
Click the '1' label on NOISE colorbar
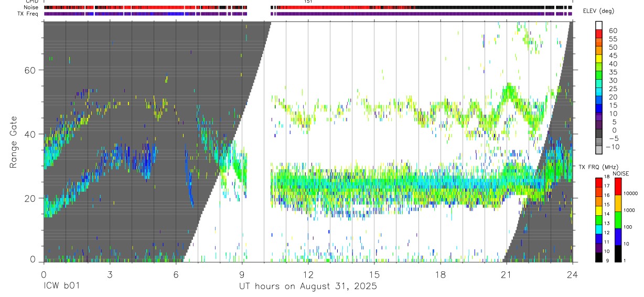click(x=625, y=261)
